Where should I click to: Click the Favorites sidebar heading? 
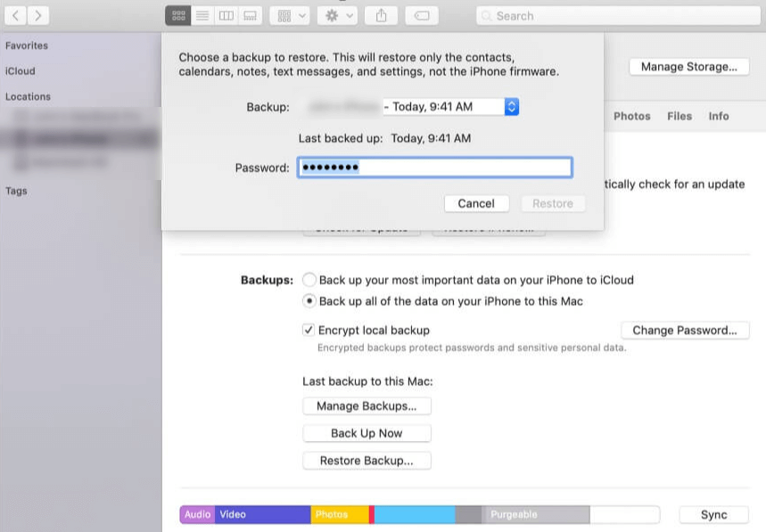pyautogui.click(x=27, y=45)
